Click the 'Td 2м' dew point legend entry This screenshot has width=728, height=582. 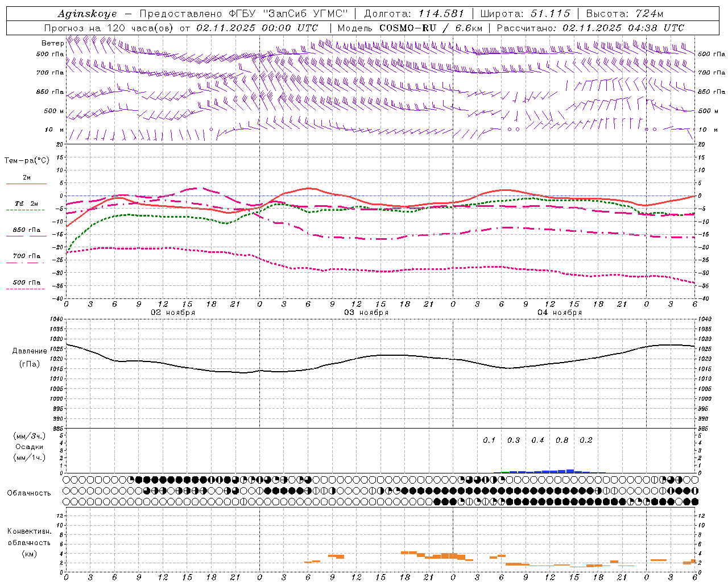(26, 203)
